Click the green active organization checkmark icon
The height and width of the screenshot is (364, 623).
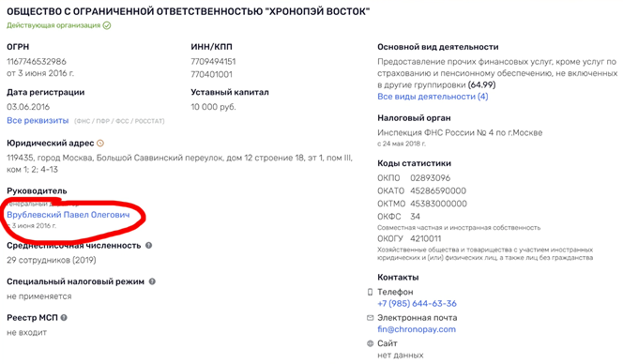107,25
